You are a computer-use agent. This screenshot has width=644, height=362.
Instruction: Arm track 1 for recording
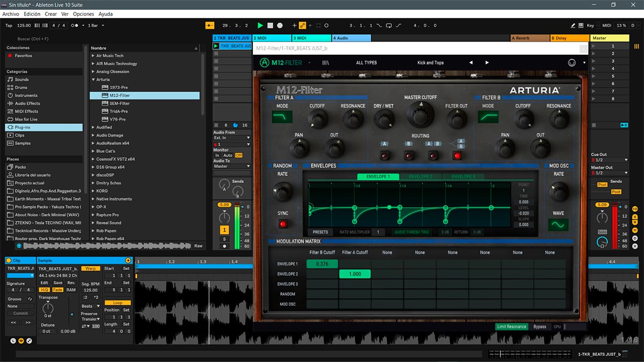[224, 246]
